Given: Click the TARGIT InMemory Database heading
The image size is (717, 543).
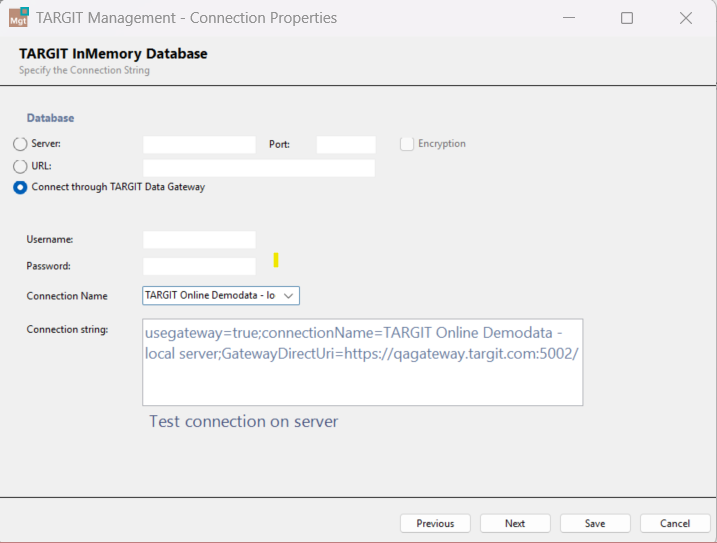Looking at the screenshot, I should pyautogui.click(x=113, y=54).
